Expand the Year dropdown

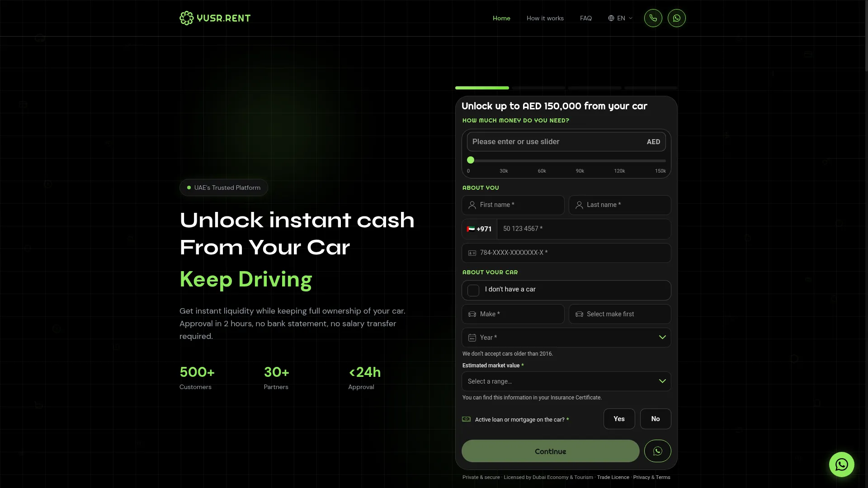coord(566,338)
